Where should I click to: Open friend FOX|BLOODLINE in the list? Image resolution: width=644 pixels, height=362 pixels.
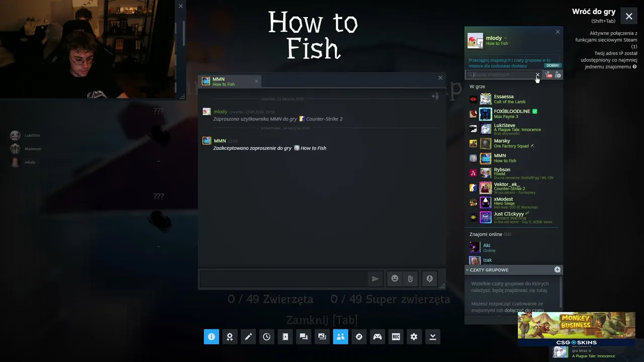[513, 114]
